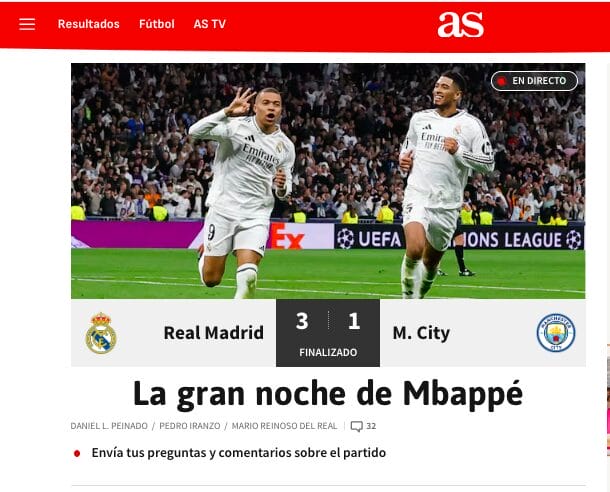
Task: Click Envía tus preguntas y comentarios link
Action: tap(239, 453)
